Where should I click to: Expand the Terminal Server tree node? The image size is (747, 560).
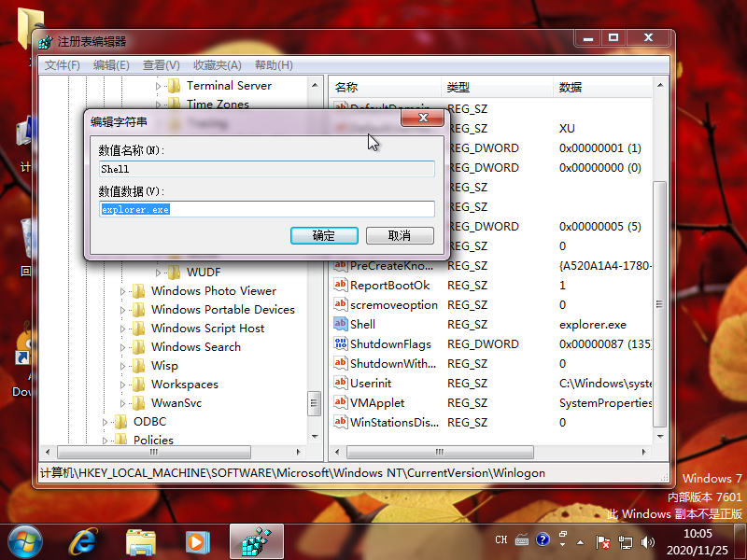[x=159, y=85]
